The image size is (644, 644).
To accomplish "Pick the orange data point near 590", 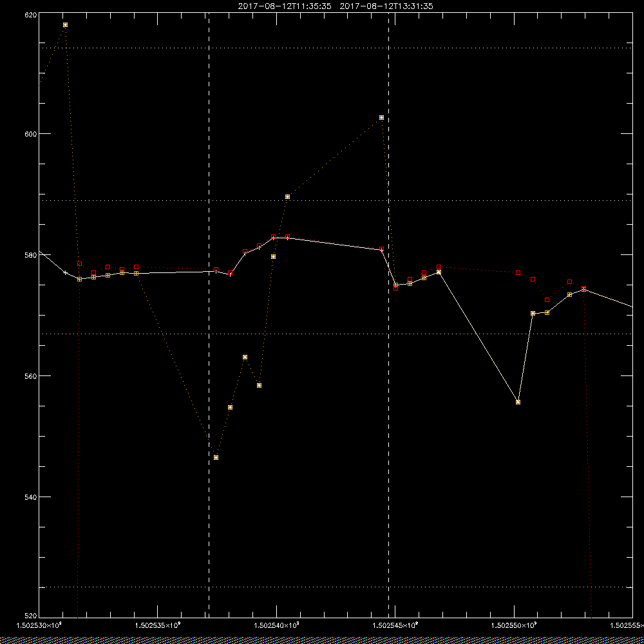I will point(287,196).
